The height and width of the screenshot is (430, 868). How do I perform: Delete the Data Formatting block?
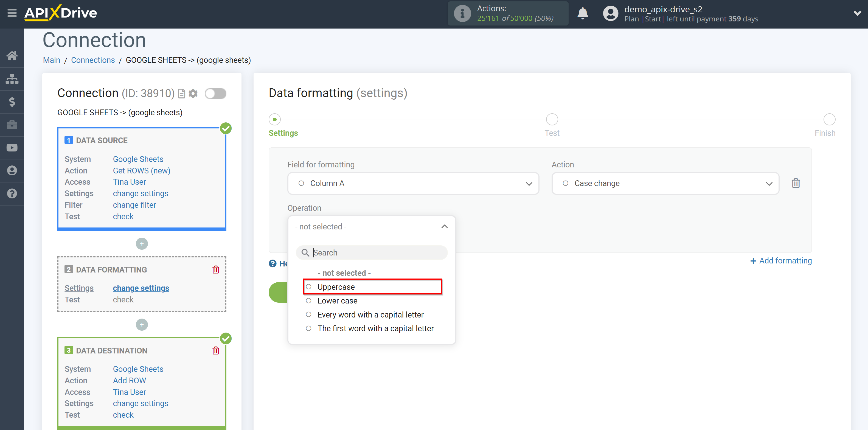pos(216,269)
